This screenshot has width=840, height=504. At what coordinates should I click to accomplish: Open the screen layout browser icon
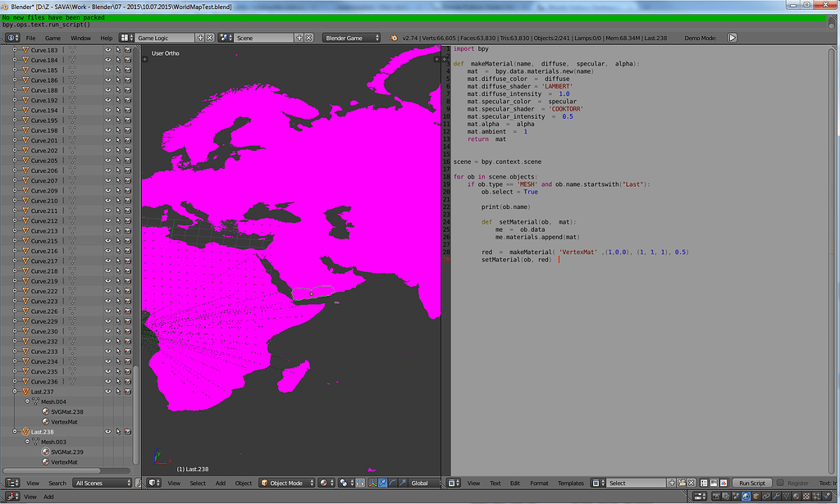point(126,38)
